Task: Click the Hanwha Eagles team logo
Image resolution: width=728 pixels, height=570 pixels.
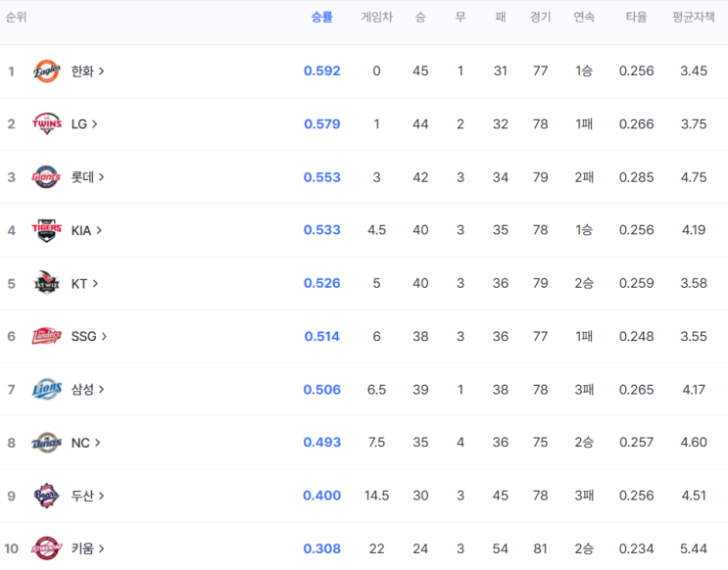Action: [46, 71]
